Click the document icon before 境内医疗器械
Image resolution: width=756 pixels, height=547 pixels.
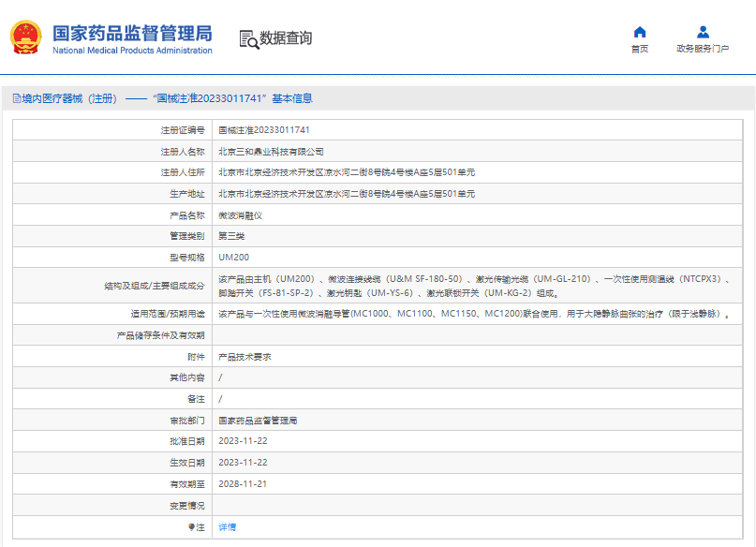[x=17, y=98]
